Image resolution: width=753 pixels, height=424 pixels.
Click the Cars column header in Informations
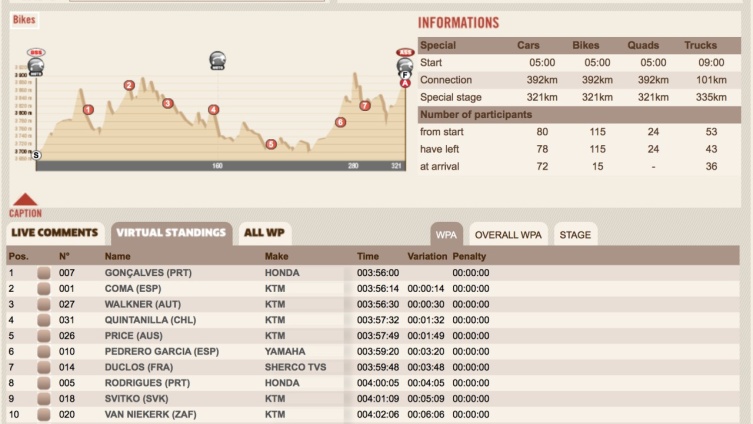[x=528, y=45]
